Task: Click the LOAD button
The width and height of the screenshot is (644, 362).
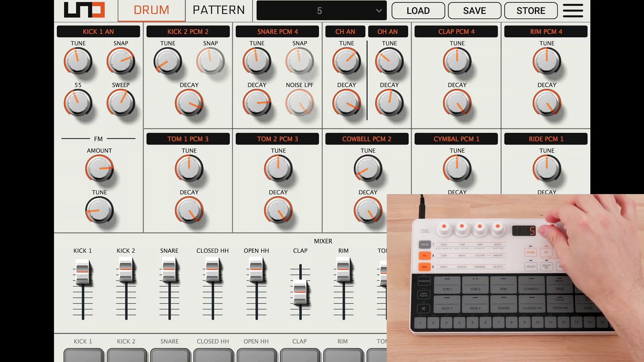Action: (x=418, y=10)
